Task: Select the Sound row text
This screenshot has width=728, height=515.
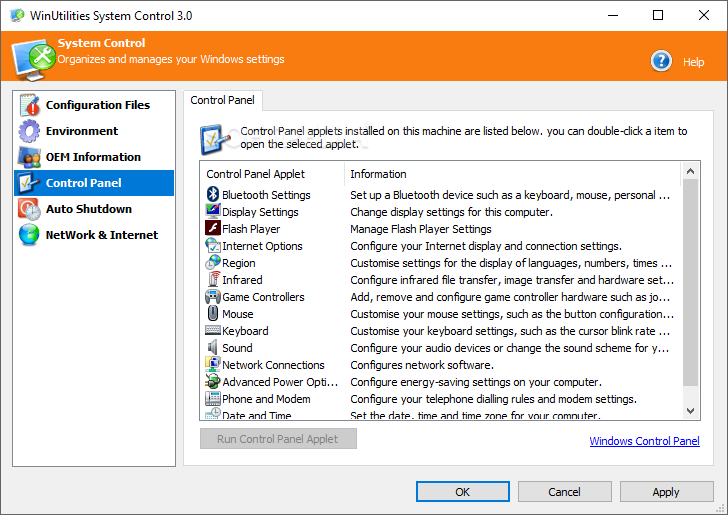Action: point(237,348)
